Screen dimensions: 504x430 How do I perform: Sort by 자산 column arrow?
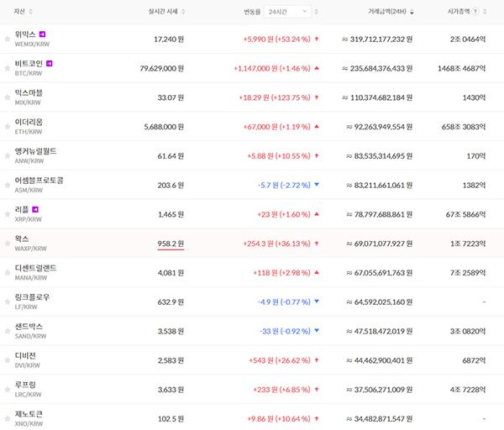pyautogui.click(x=30, y=12)
